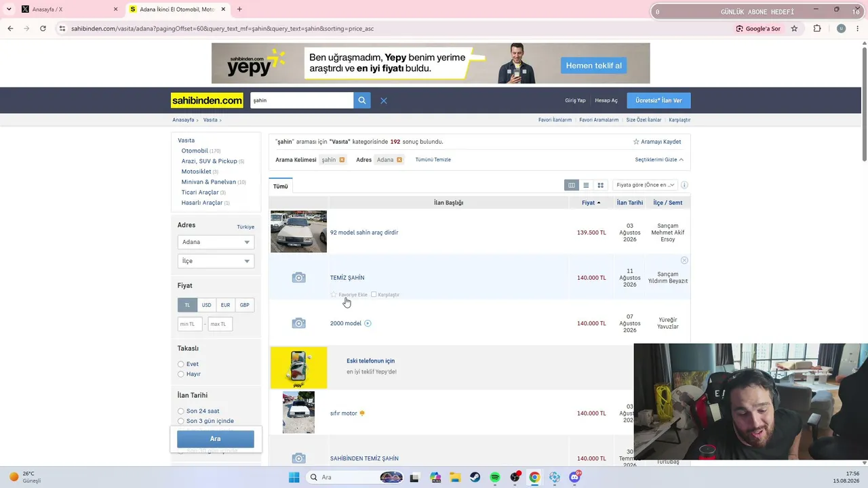The width and height of the screenshot is (868, 488).
Task: Click the Giriş Yap link
Action: pos(575,100)
